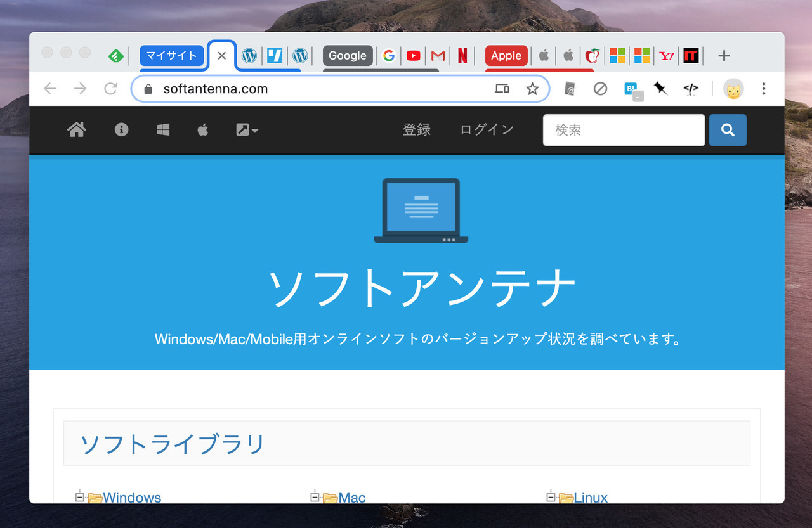The height and width of the screenshot is (528, 812).
Task: Open Chrome's three-dot menu
Action: click(x=764, y=89)
